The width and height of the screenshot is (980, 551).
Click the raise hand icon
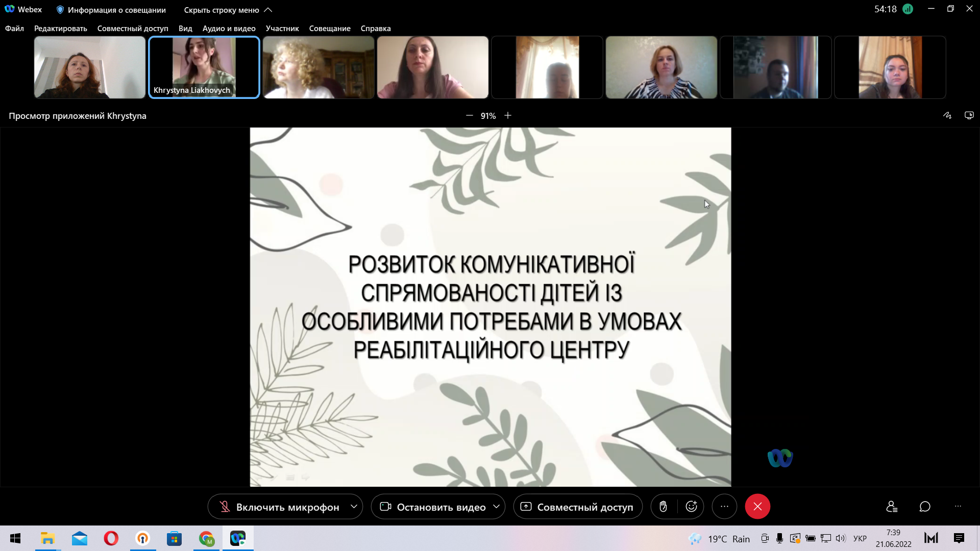(663, 507)
